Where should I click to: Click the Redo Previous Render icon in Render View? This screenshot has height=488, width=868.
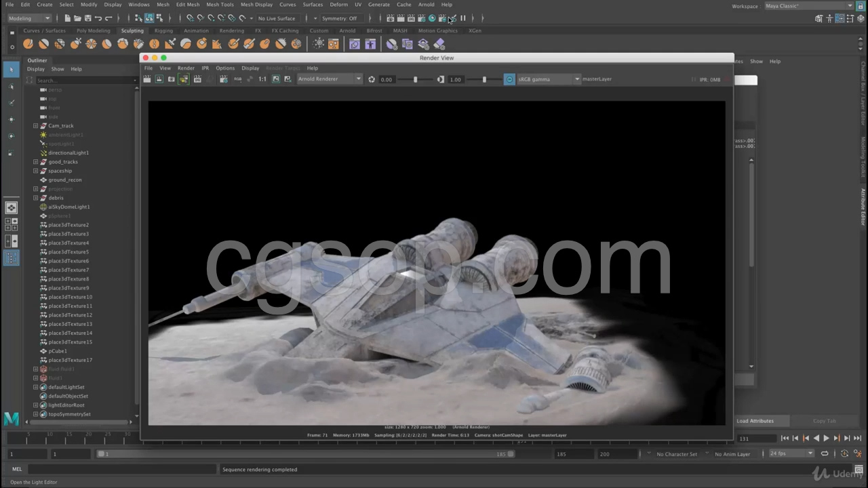pos(147,79)
